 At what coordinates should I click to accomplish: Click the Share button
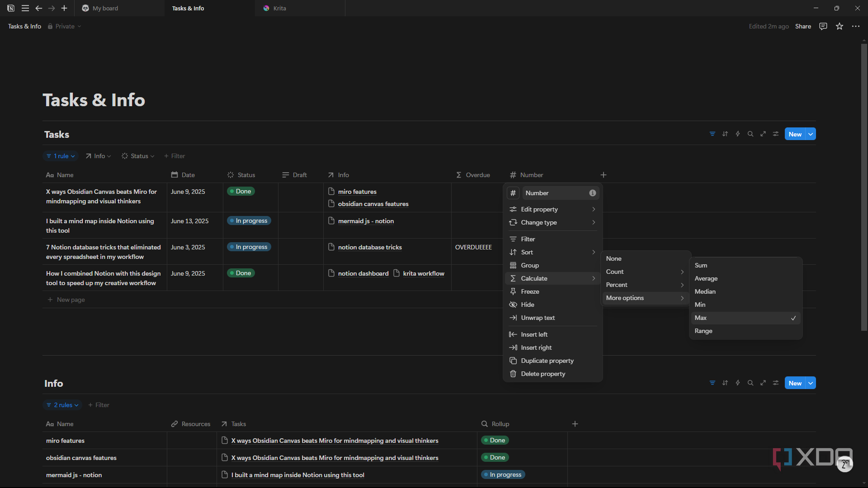click(803, 26)
